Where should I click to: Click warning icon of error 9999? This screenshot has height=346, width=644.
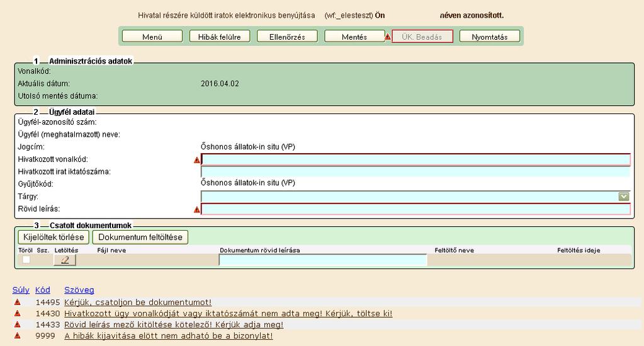tap(17, 335)
